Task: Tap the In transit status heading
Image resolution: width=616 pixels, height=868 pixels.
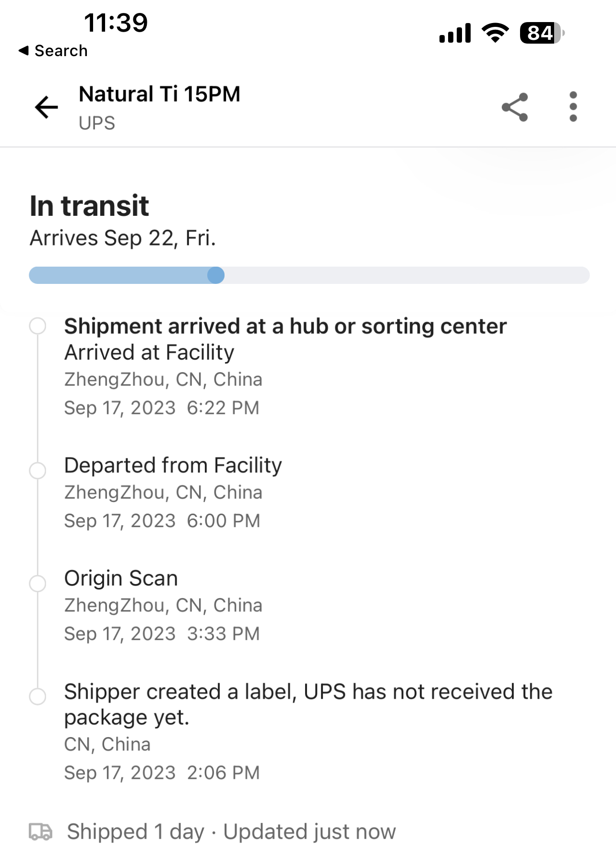Action: 89,206
